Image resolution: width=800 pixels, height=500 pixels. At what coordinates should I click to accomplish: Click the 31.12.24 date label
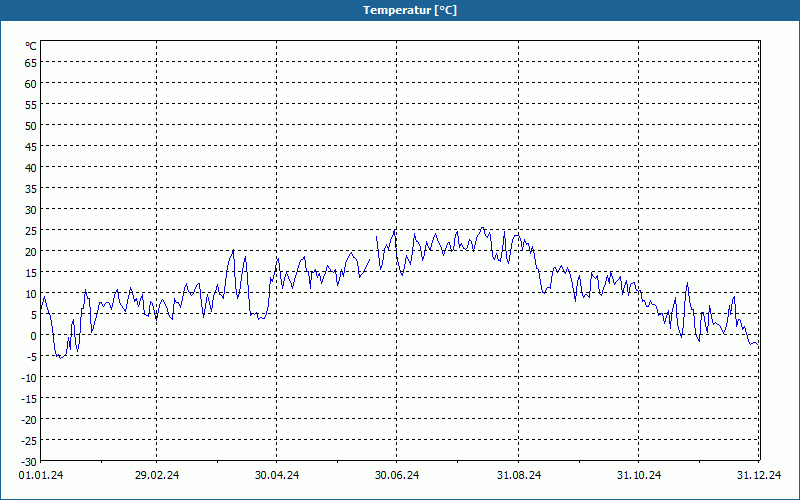(x=759, y=475)
